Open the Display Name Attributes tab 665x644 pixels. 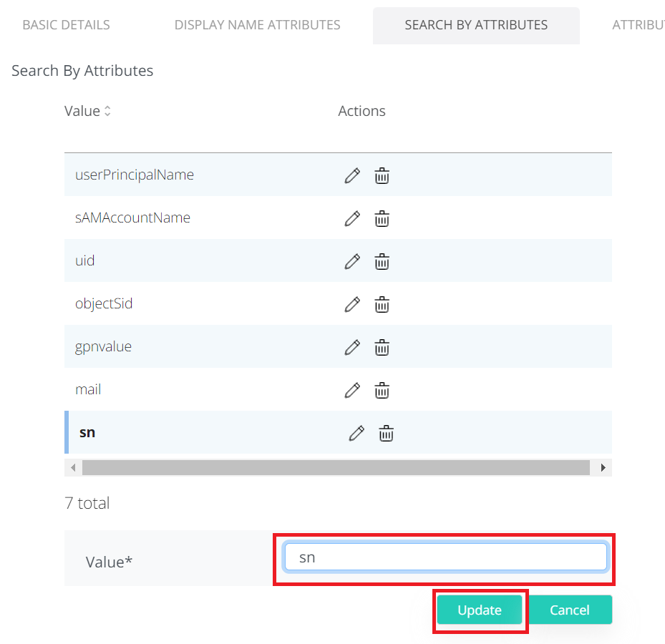tap(257, 25)
